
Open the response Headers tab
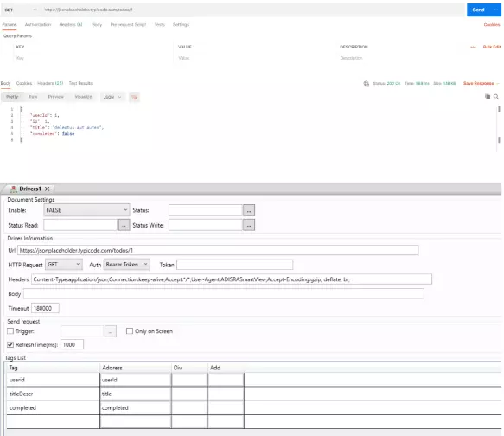[50, 83]
